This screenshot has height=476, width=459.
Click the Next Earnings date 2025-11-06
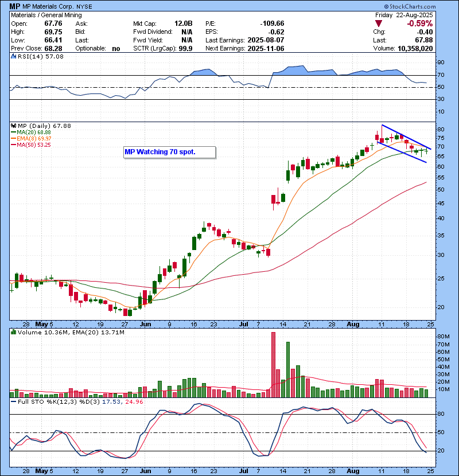pos(266,49)
